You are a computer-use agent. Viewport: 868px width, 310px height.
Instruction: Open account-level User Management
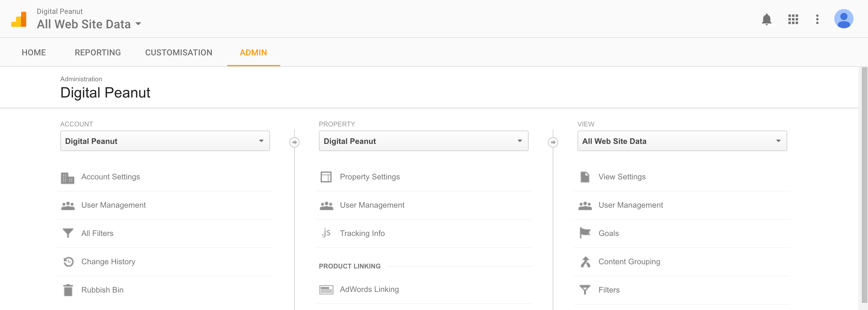(x=114, y=205)
